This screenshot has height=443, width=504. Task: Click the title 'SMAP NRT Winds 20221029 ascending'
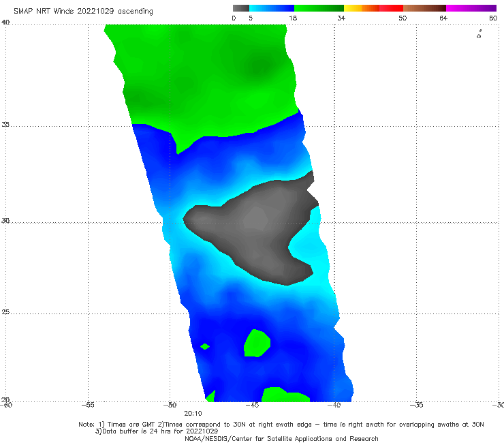[83, 12]
